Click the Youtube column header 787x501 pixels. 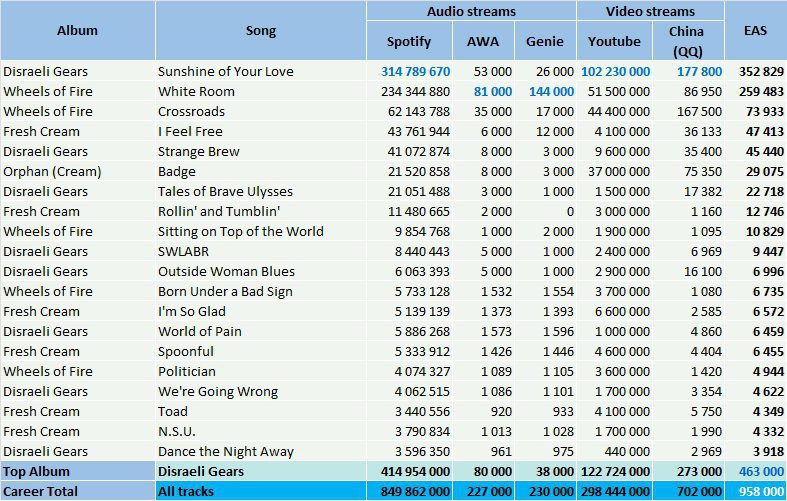pos(614,41)
